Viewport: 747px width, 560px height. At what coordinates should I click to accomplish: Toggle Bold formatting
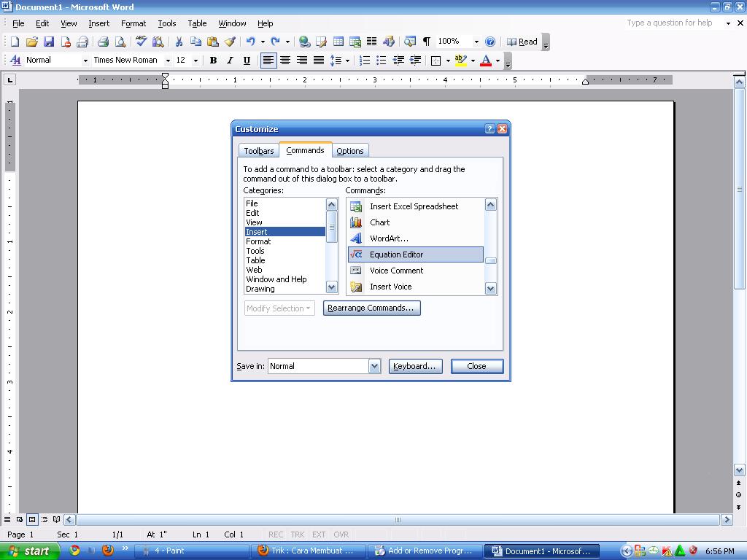[x=213, y=61]
